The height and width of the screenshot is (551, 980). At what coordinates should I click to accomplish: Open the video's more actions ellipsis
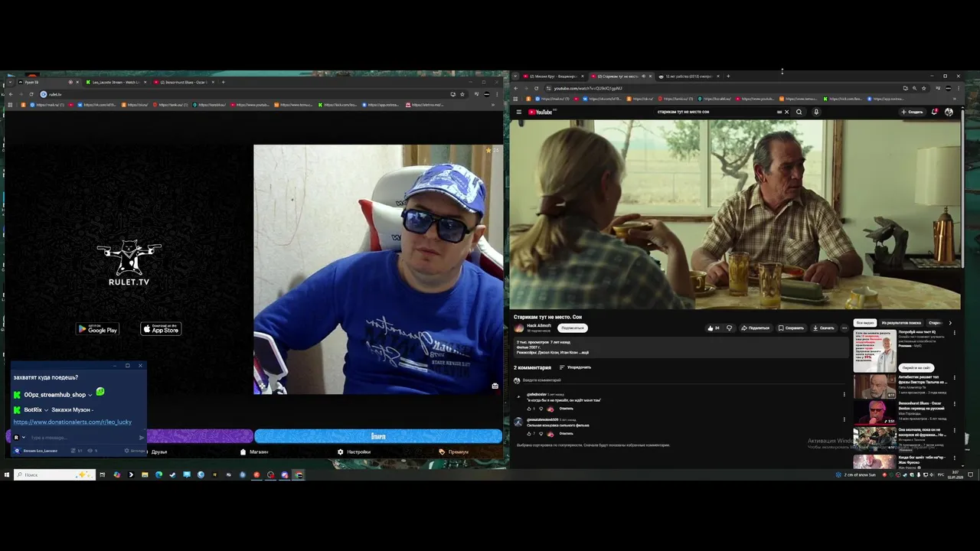(x=844, y=328)
